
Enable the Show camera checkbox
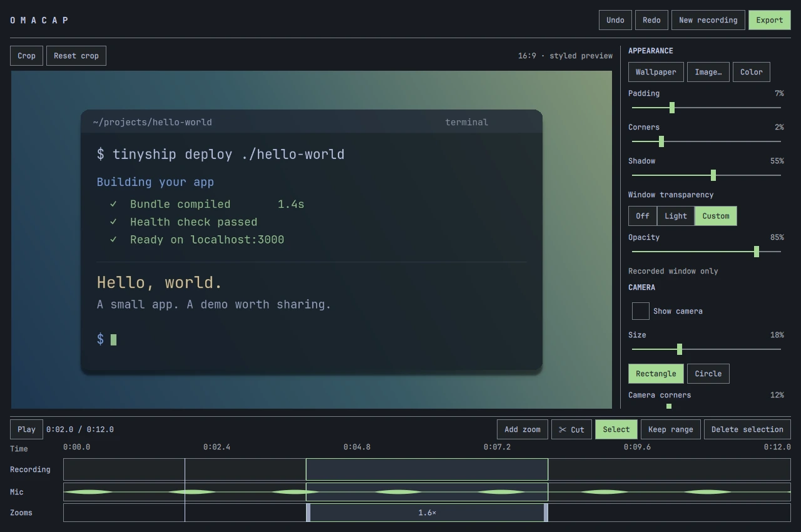[x=641, y=311]
